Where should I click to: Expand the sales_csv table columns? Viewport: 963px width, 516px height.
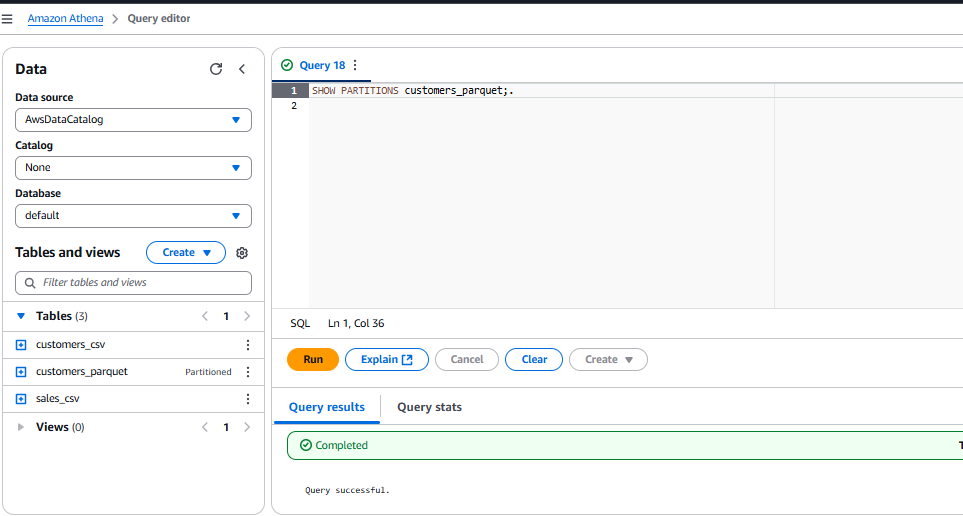click(x=21, y=399)
